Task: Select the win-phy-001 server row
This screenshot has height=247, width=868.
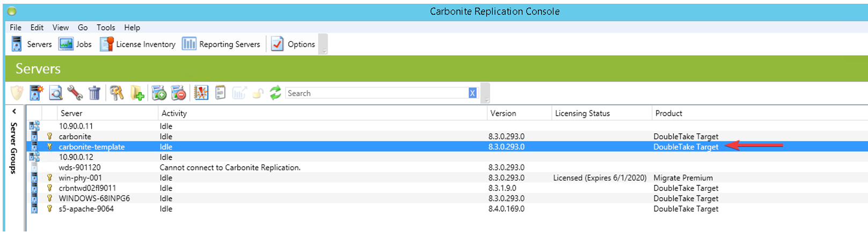Action: tap(80, 178)
